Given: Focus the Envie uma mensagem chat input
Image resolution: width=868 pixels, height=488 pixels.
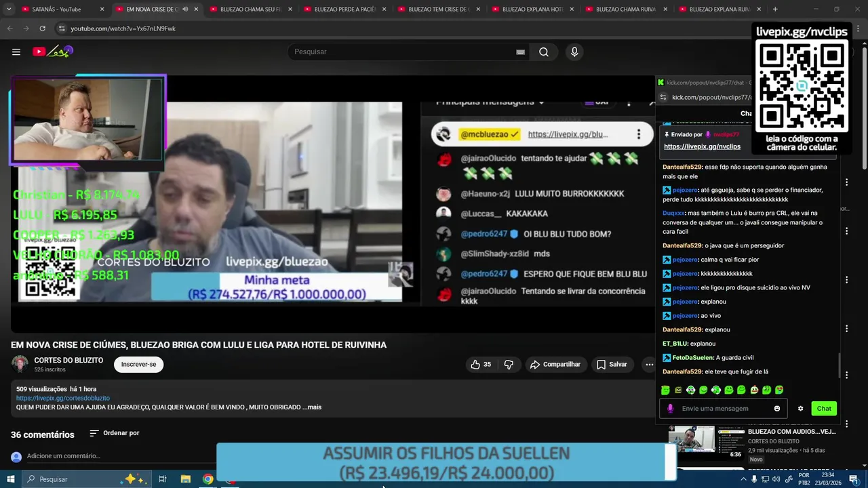Looking at the screenshot, I should tap(722, 409).
